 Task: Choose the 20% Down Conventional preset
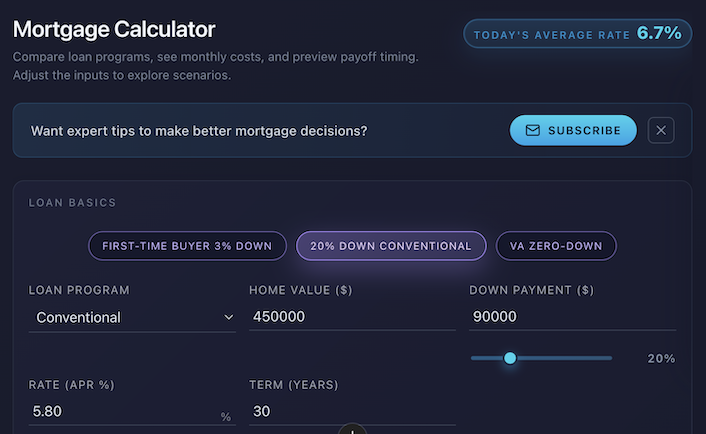pos(391,245)
